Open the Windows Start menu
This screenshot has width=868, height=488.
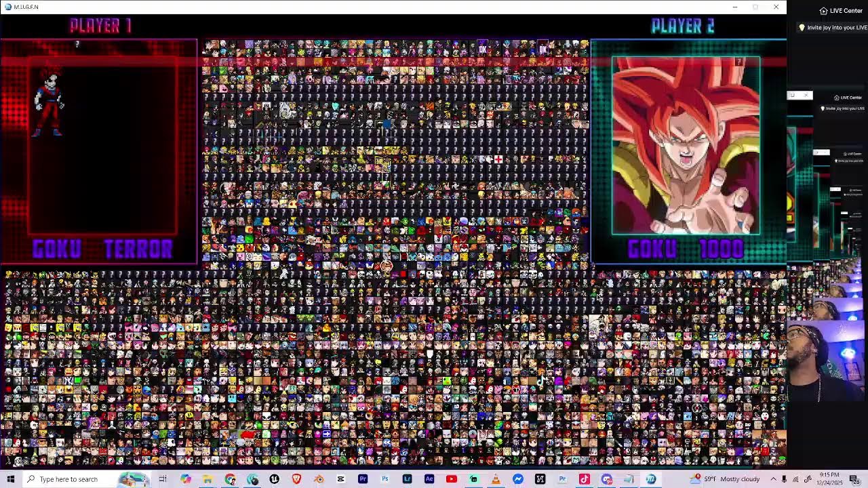[x=10, y=479]
